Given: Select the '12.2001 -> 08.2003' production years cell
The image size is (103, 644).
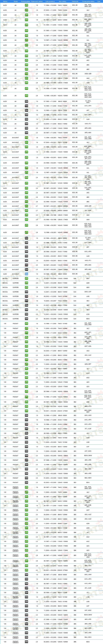Looking at the screenshot, I should [x=50, y=314].
